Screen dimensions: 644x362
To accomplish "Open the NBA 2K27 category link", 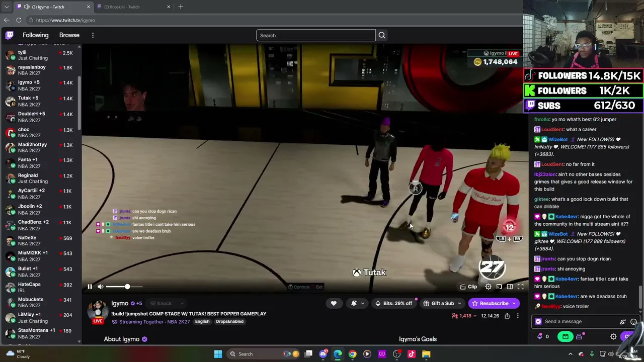I will (x=179, y=322).
